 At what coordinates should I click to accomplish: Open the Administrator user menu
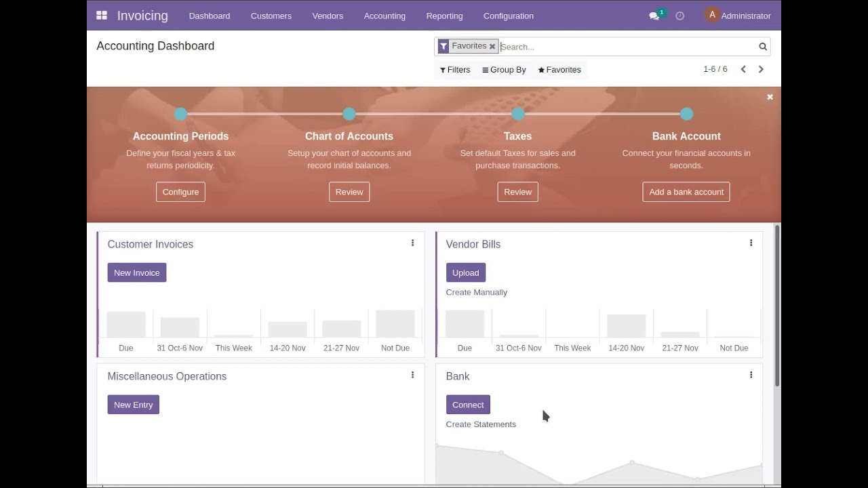[x=738, y=16]
